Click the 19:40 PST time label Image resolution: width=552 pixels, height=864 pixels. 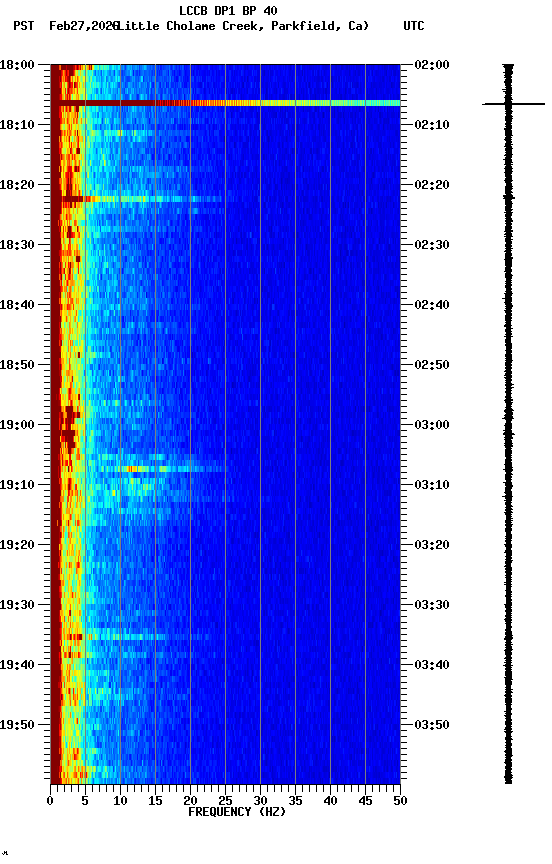click(17, 666)
